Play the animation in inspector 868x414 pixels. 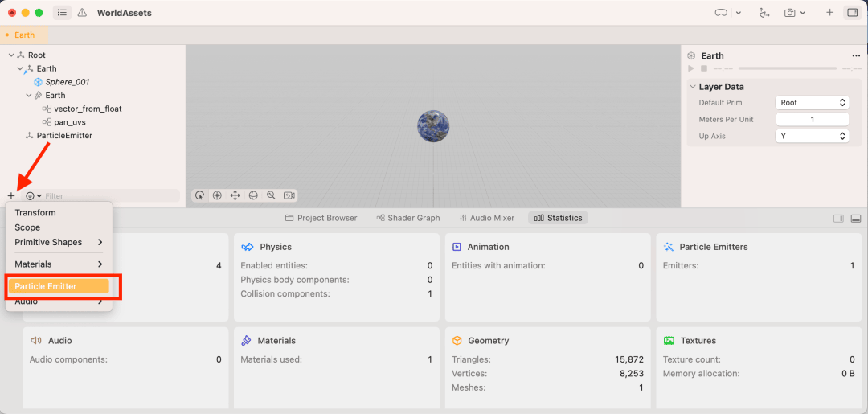691,68
